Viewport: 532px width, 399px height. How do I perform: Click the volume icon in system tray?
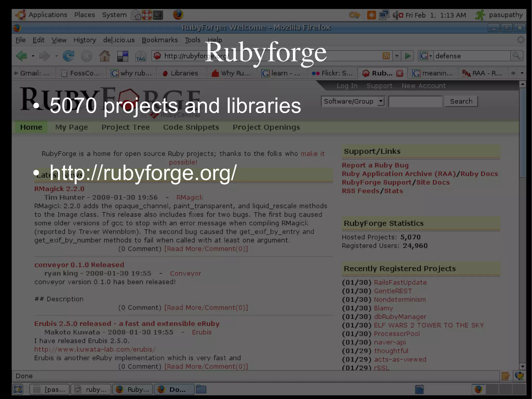pos(398,15)
